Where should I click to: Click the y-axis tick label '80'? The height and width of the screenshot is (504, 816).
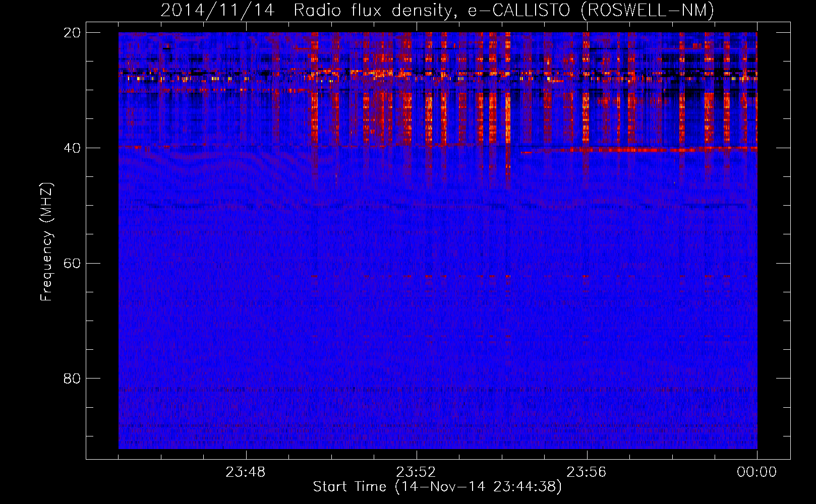[x=72, y=379]
